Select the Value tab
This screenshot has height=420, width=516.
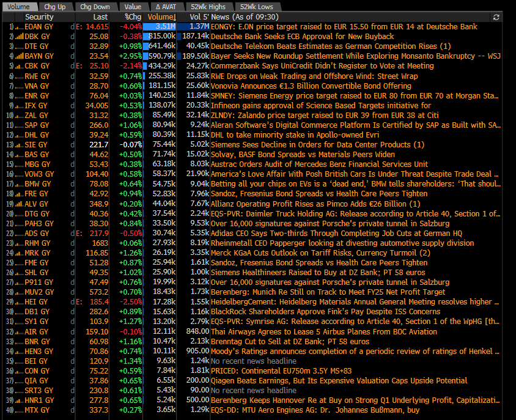[133, 7]
